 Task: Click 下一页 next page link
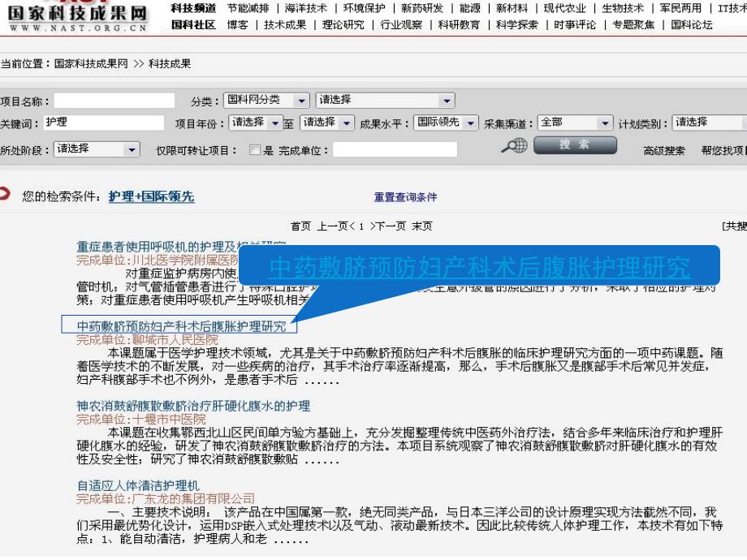click(391, 226)
